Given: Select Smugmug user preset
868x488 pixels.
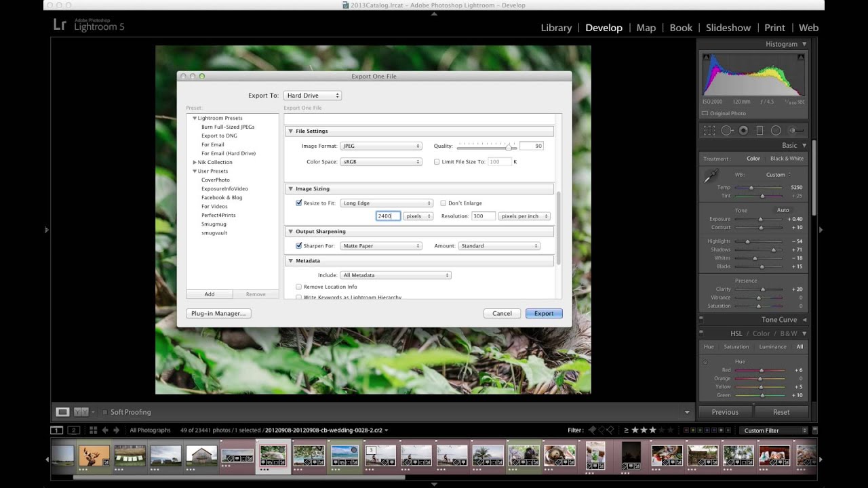Looking at the screenshot, I should [x=214, y=224].
